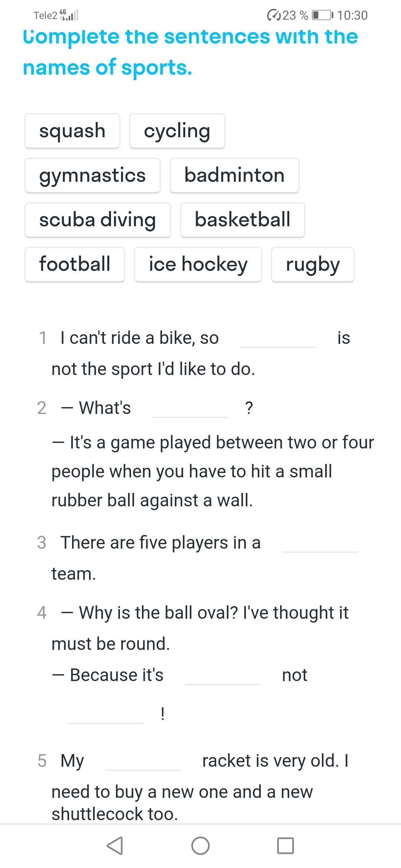Click the blank before 'team' in sentence 3
The height and width of the screenshot is (868, 401).
pyautogui.click(x=320, y=543)
